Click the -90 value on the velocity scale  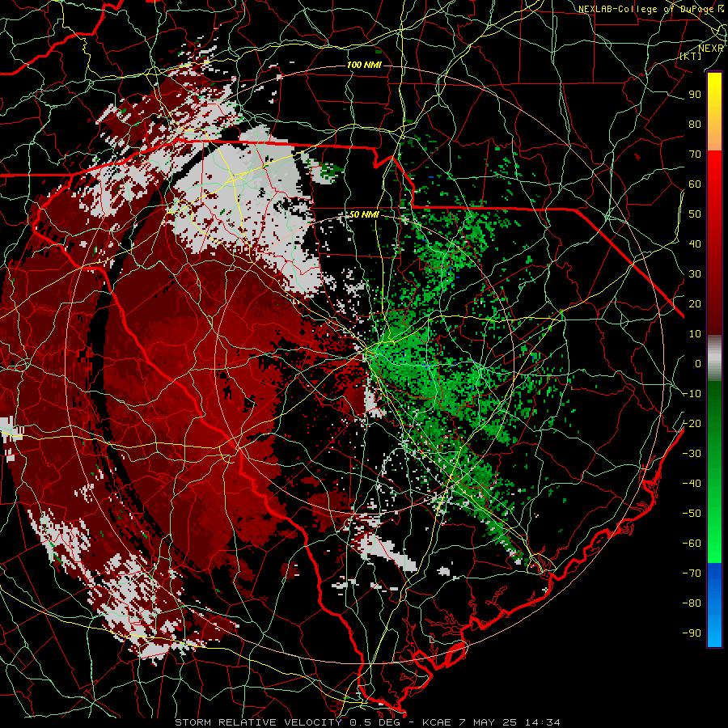(692, 633)
